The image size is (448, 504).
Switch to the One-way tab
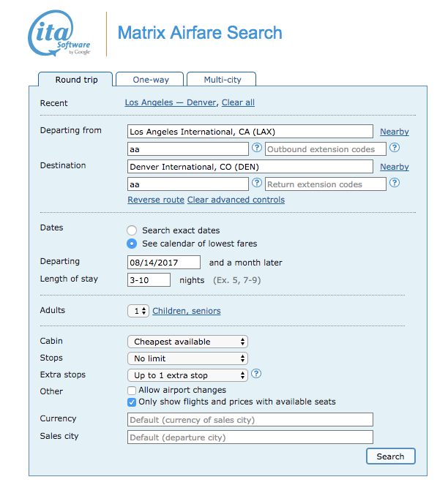coord(150,80)
